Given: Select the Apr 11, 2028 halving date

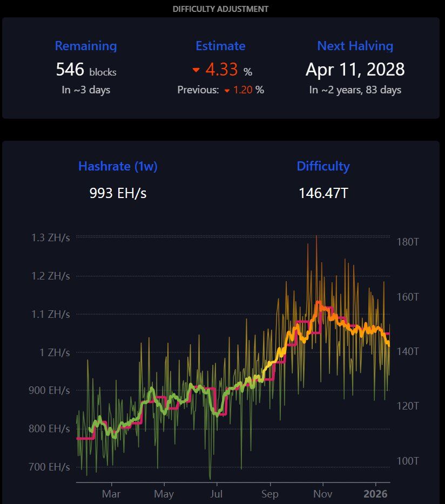Looking at the screenshot, I should 355,70.
